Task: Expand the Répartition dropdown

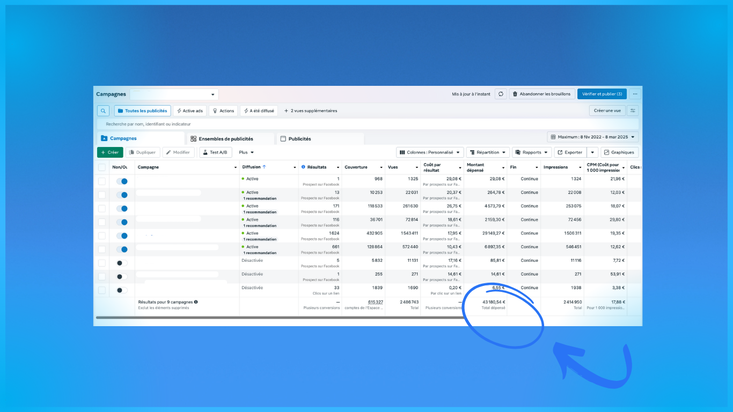Action: 488,152
